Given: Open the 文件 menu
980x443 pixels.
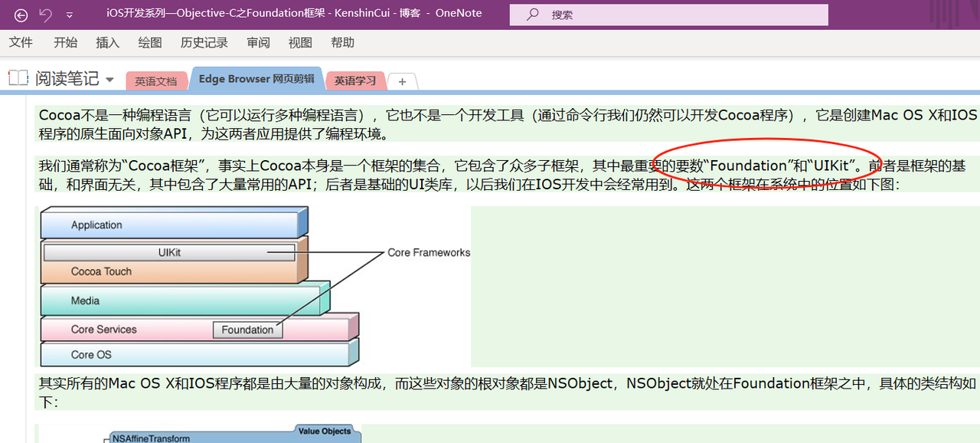Looking at the screenshot, I should click(x=21, y=42).
